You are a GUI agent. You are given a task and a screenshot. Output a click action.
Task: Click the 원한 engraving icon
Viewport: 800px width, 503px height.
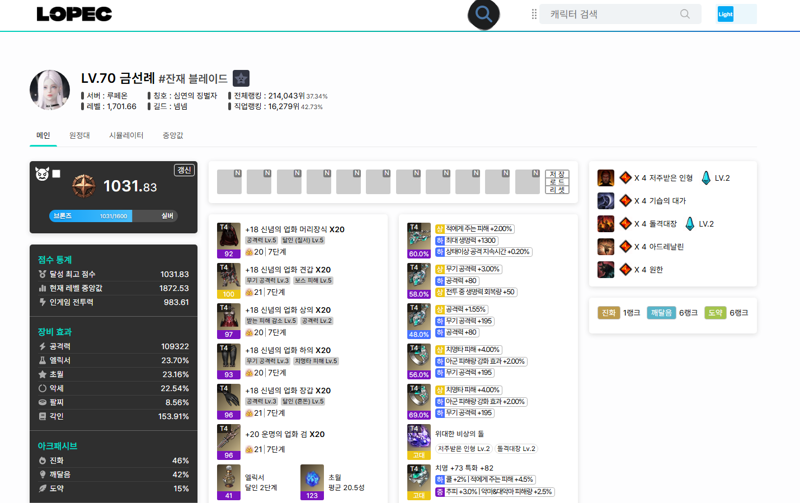click(606, 269)
